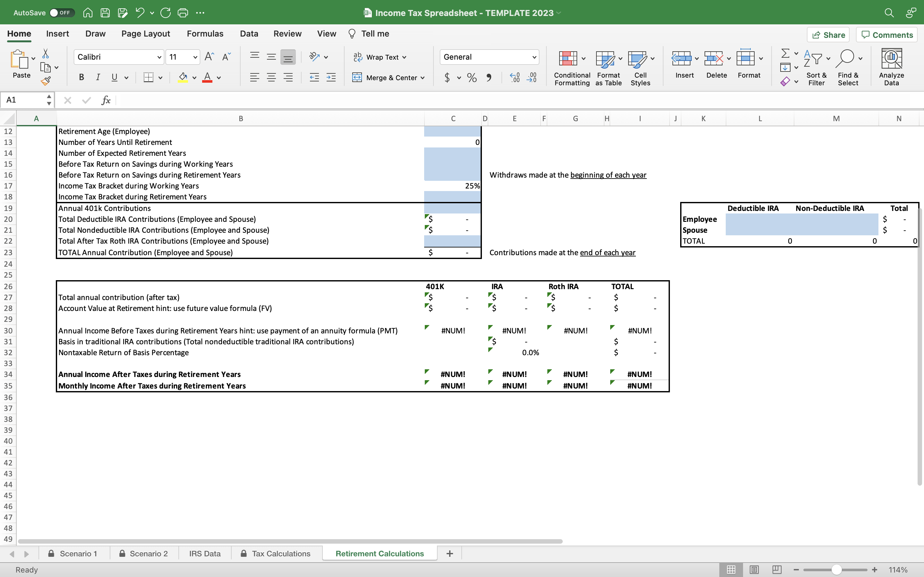The width and height of the screenshot is (924, 577).
Task: Toggle bold formatting
Action: (81, 78)
